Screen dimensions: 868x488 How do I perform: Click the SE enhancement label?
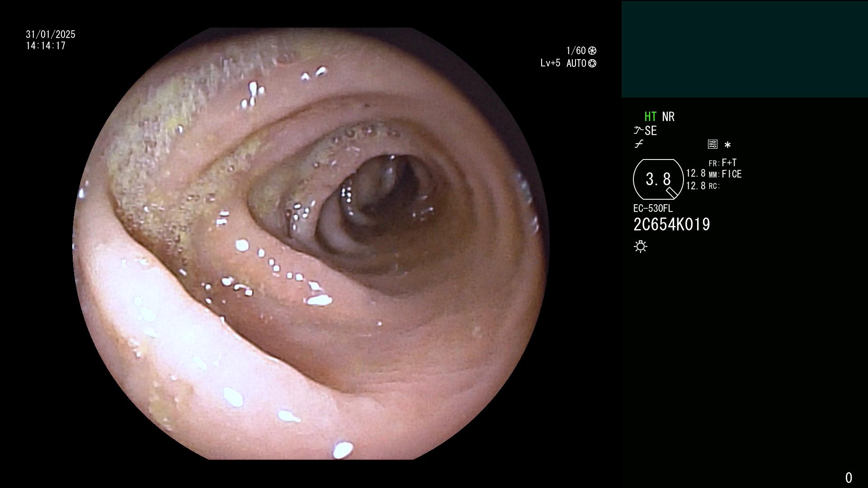[x=651, y=131]
